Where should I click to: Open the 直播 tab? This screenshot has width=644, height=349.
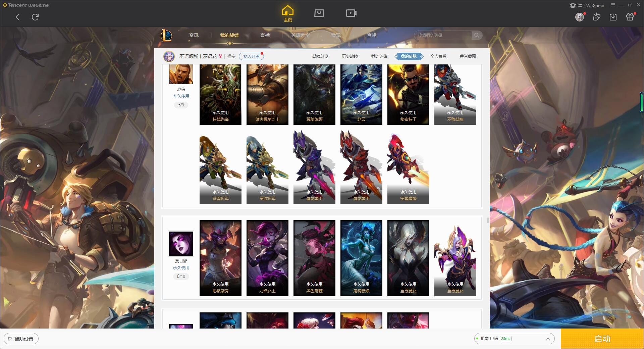[265, 35]
